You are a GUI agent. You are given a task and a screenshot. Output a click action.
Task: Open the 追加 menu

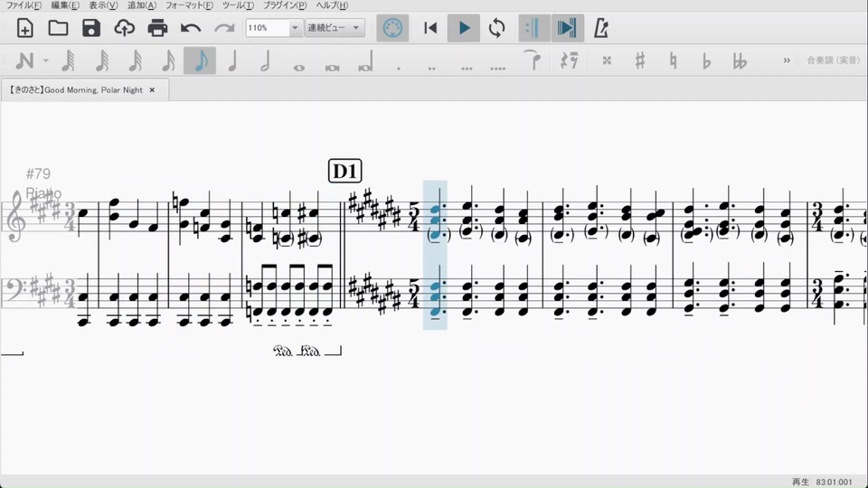142,5
